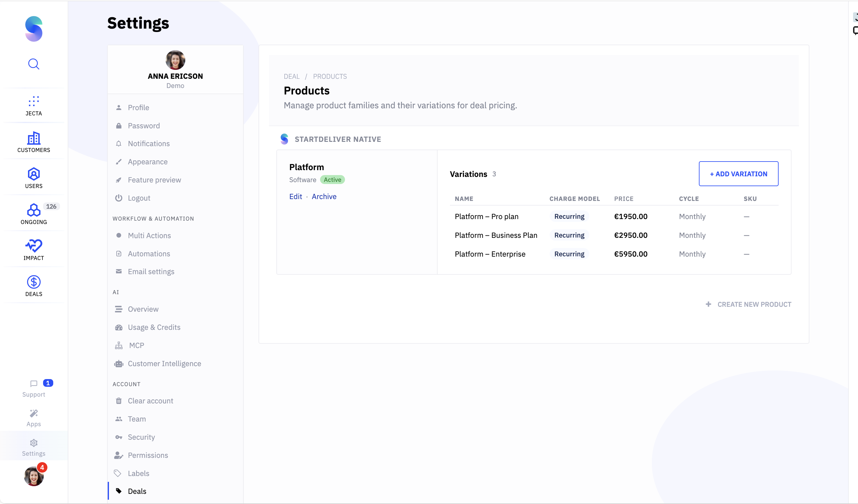
Task: Click Anna Ericson's profile photo
Action: (x=175, y=60)
